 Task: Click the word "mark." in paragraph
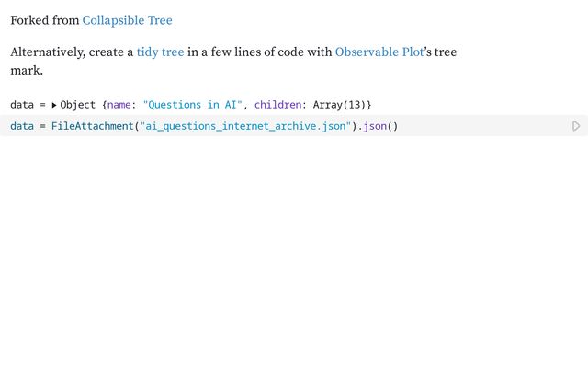27,70
